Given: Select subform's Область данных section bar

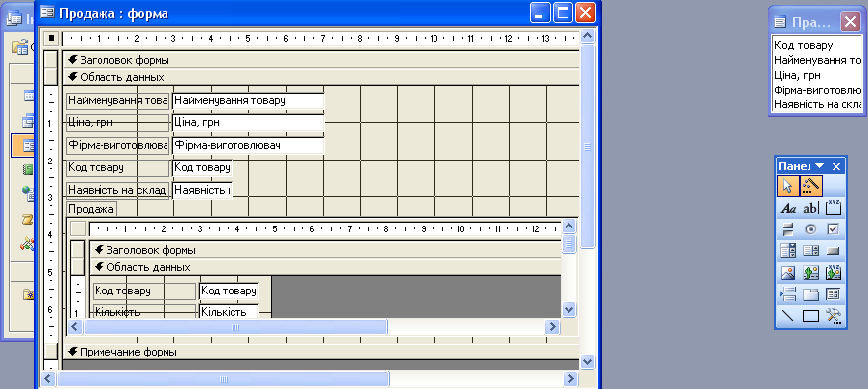Looking at the screenshot, I should coord(325,267).
